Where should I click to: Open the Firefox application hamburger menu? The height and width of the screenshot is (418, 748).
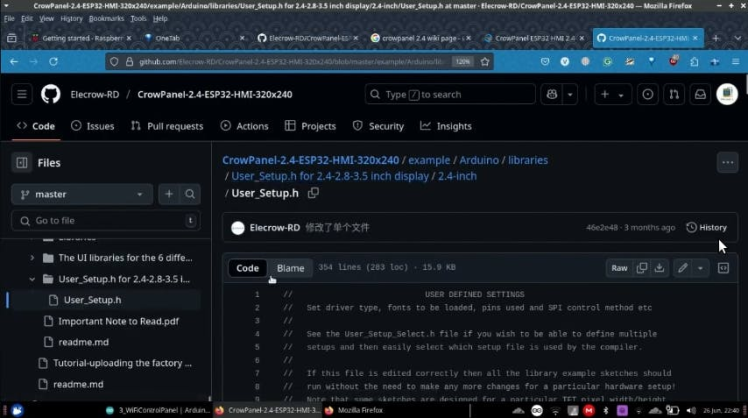point(735,62)
